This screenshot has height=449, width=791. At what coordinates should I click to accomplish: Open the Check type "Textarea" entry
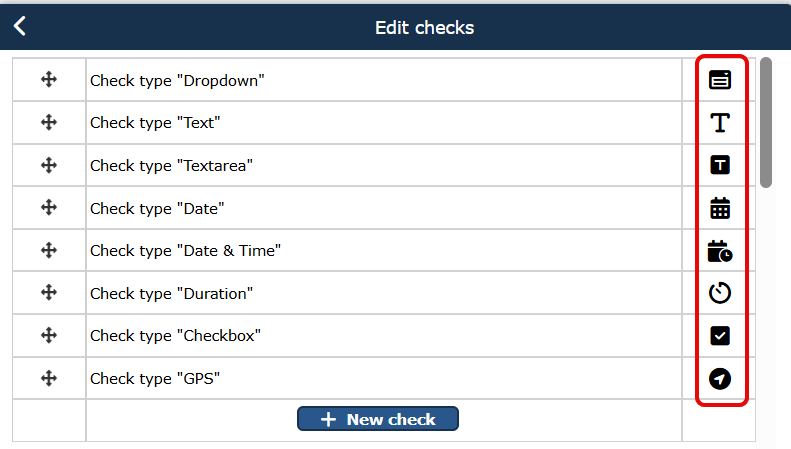click(x=171, y=165)
